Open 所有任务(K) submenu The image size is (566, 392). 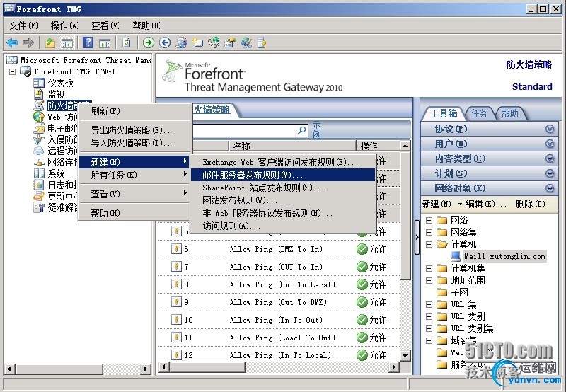134,175
